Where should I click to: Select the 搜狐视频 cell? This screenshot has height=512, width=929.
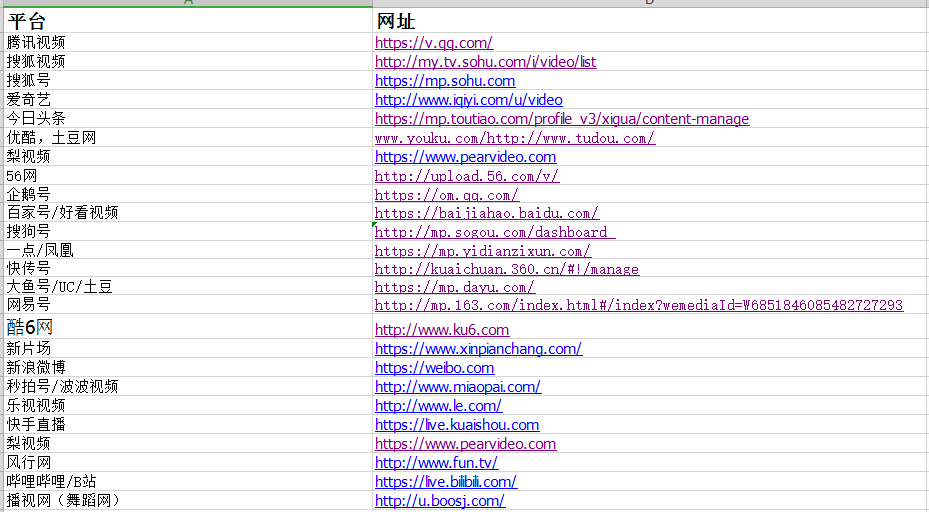pos(188,61)
